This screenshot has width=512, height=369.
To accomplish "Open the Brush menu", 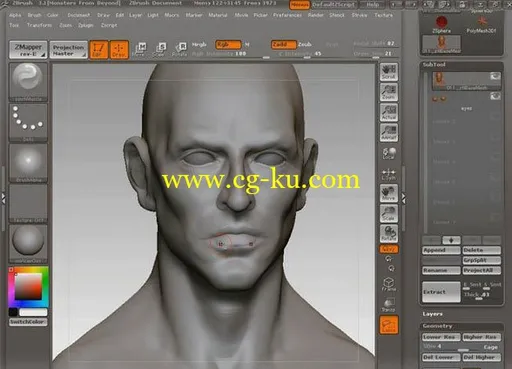I will pyautogui.click(x=34, y=15).
